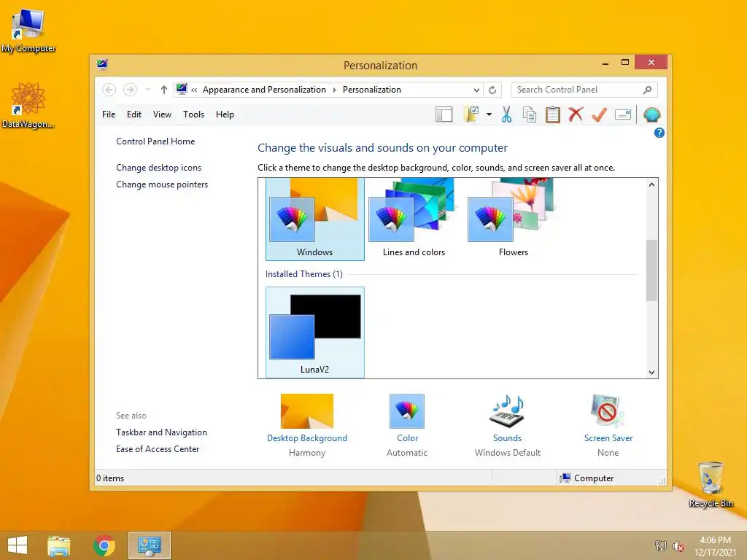747x560 pixels.
Task: Open Ease of Access Center link
Action: [158, 449]
